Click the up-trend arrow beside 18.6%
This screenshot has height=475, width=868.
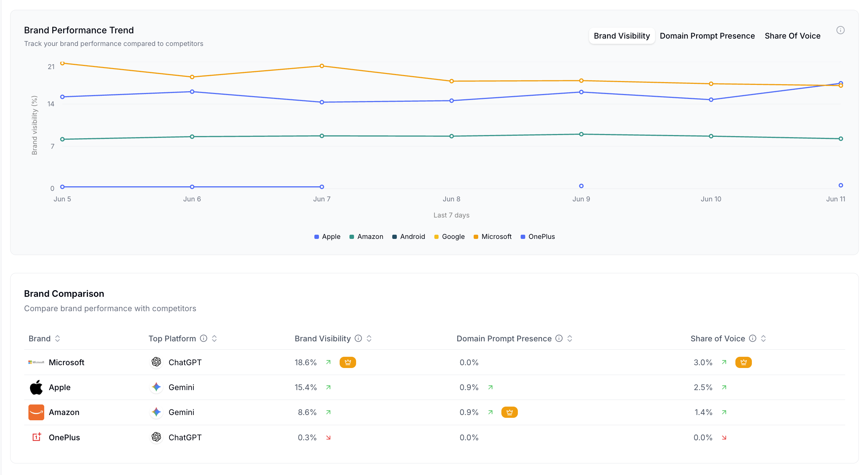328,362
